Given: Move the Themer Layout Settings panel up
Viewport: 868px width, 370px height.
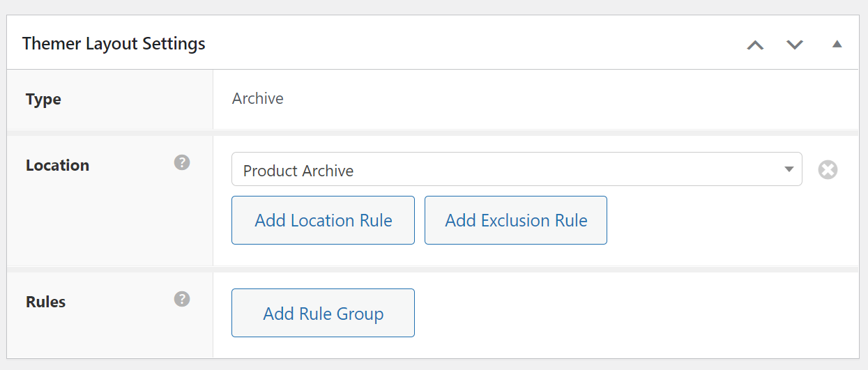Looking at the screenshot, I should (755, 45).
